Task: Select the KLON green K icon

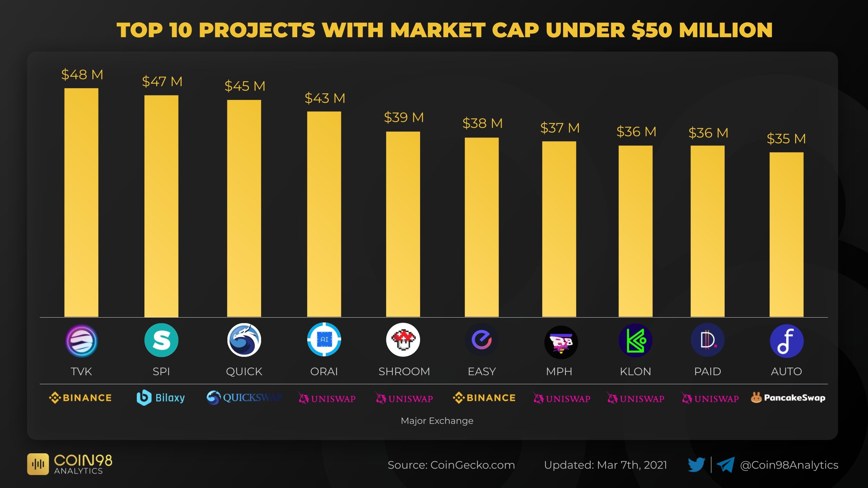Action: click(635, 340)
